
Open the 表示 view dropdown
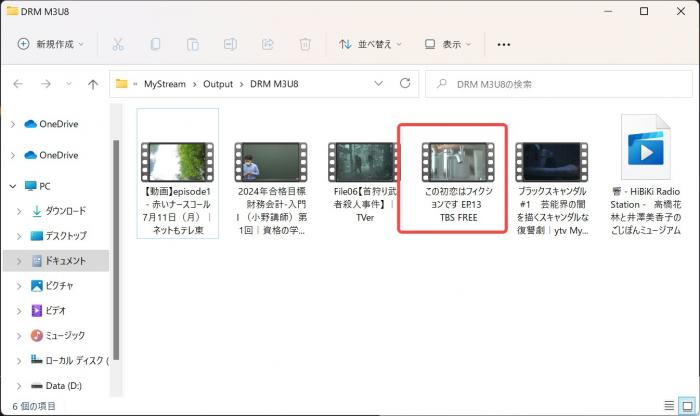(448, 44)
